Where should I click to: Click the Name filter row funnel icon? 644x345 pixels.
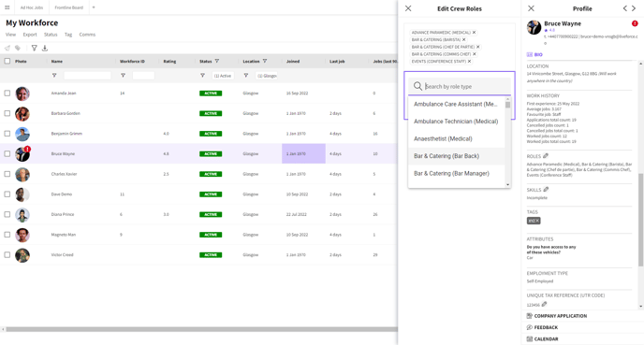(x=54, y=76)
